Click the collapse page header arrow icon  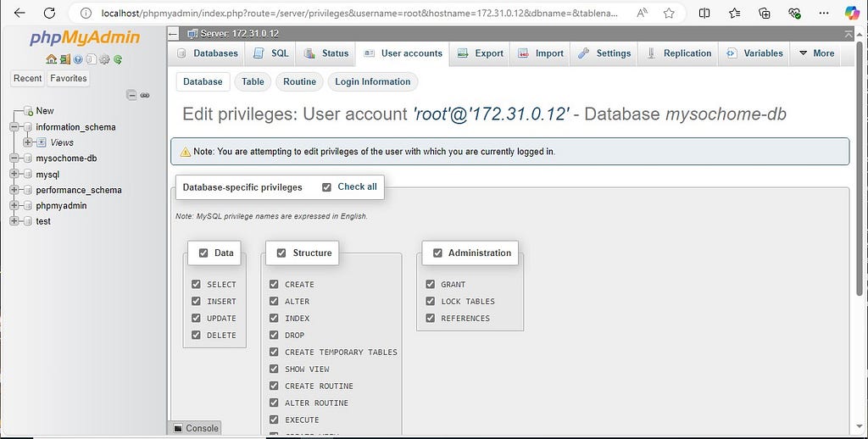tap(849, 34)
